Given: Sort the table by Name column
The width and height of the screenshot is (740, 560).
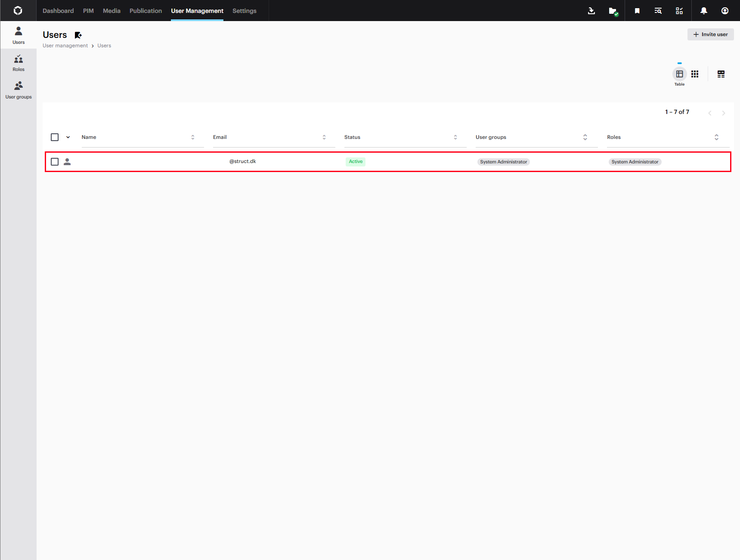Looking at the screenshot, I should tap(192, 137).
